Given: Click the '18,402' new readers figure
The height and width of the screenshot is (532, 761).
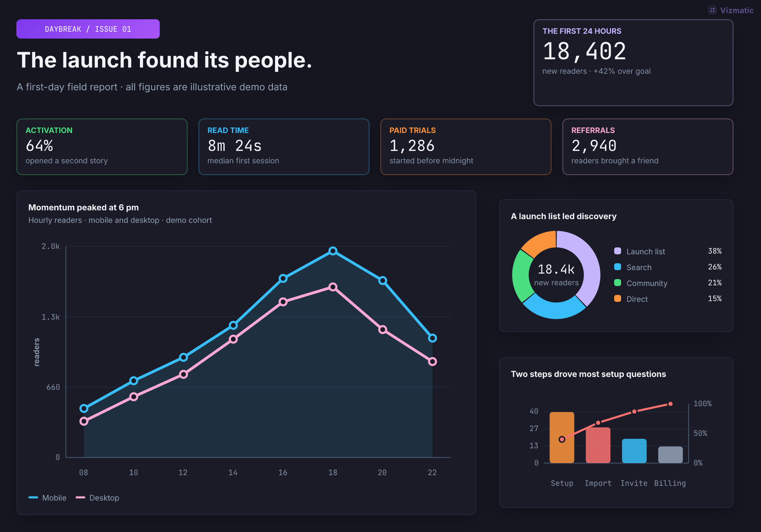Looking at the screenshot, I should click(585, 51).
